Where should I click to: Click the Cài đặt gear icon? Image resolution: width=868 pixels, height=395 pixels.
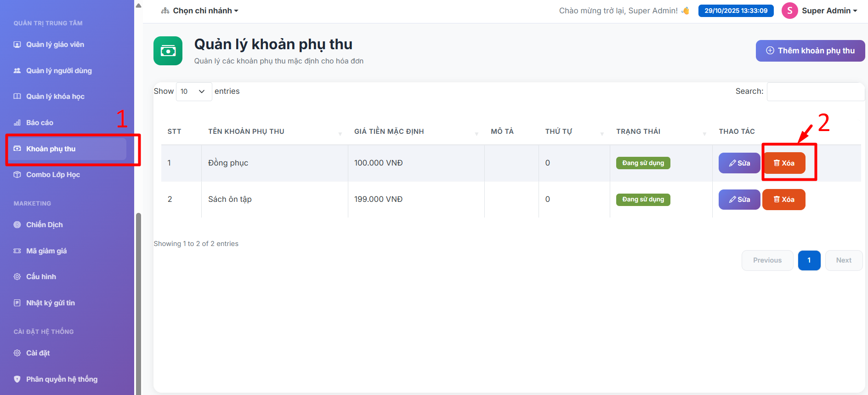(x=17, y=353)
